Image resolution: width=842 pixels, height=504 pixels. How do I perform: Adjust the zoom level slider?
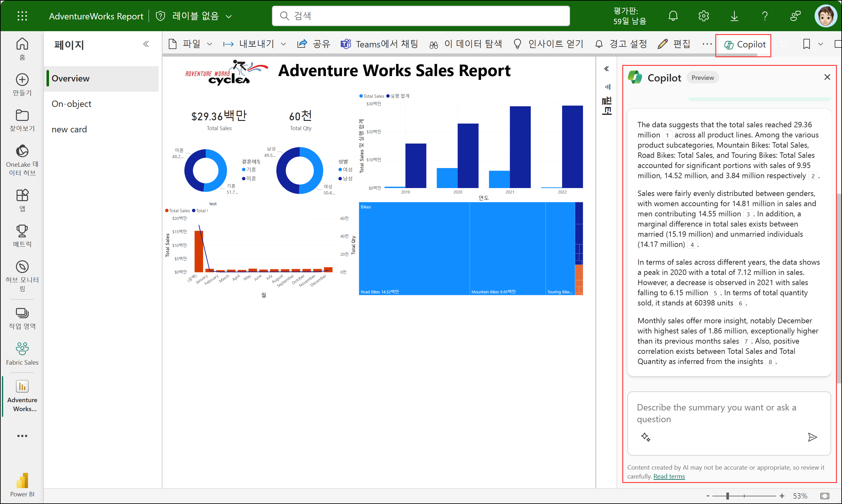point(727,496)
